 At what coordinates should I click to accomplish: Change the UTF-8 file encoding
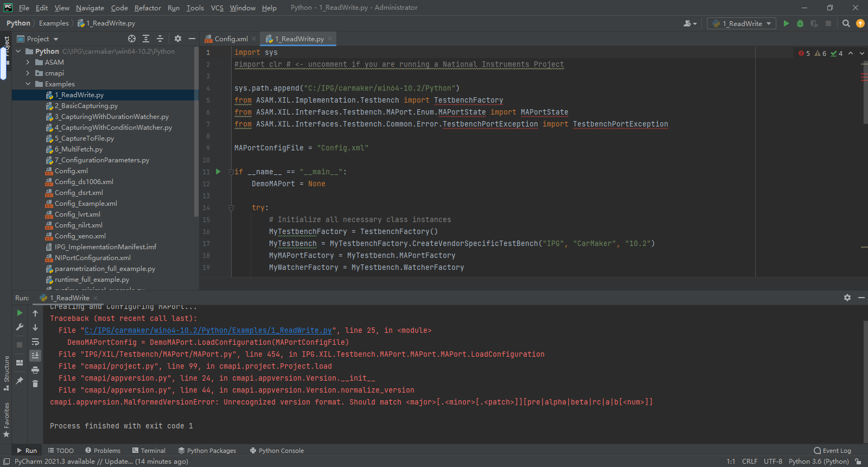click(x=773, y=462)
